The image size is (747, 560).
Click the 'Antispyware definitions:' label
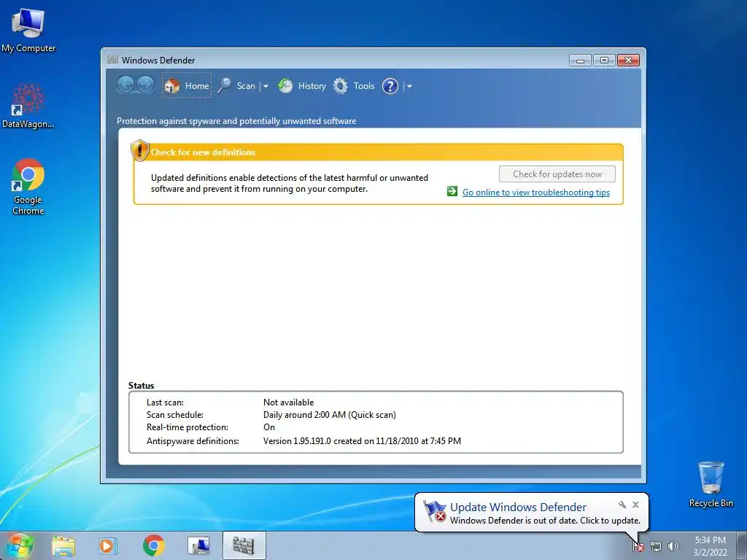[x=193, y=441]
